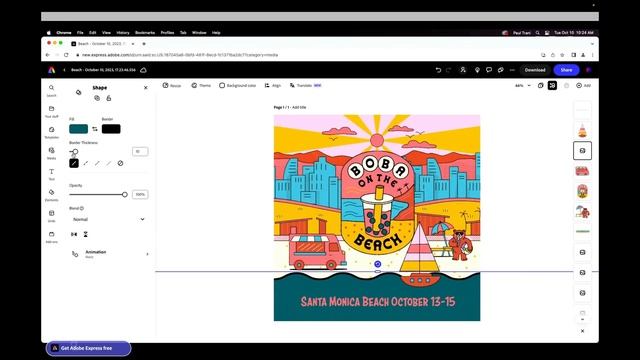
Task: Swap fill and border colors
Action: (95, 129)
